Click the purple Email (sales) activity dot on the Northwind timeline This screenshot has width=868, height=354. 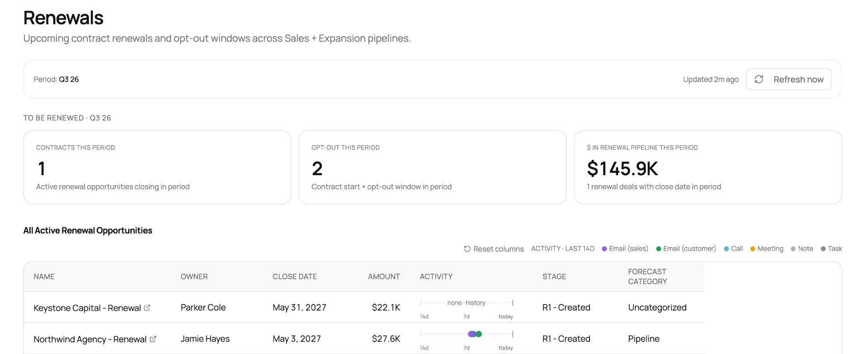472,334
